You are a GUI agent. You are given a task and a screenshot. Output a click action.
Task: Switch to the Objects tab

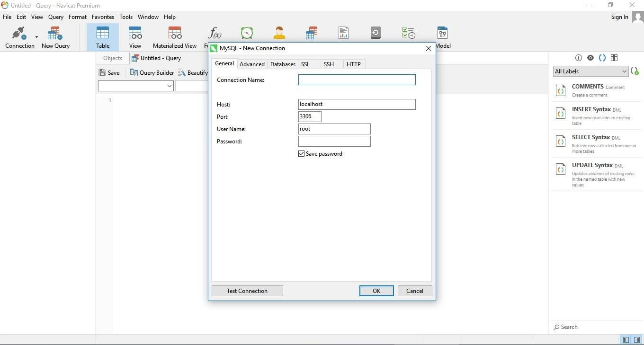click(x=113, y=58)
